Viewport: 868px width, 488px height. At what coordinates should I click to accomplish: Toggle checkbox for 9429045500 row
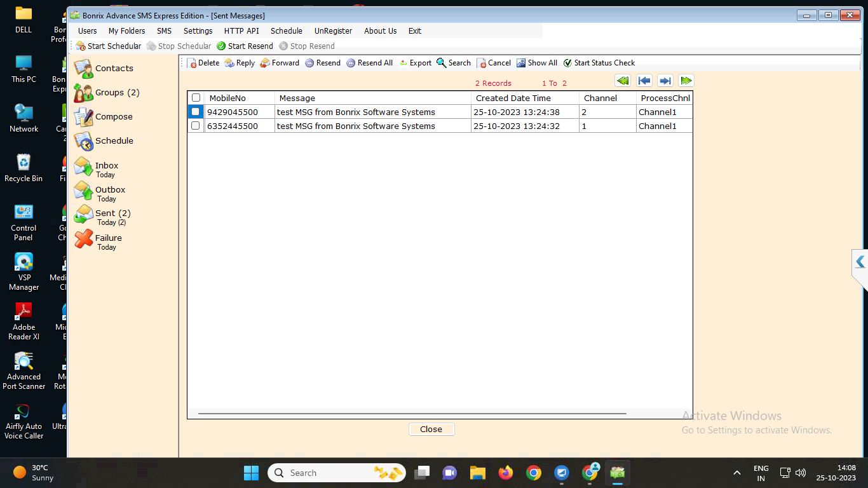click(196, 112)
